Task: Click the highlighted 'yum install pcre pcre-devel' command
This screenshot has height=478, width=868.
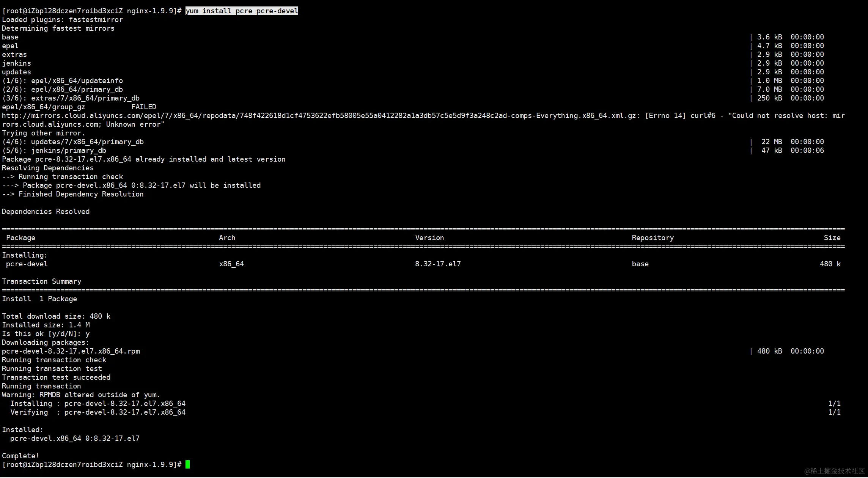Action: [x=242, y=11]
